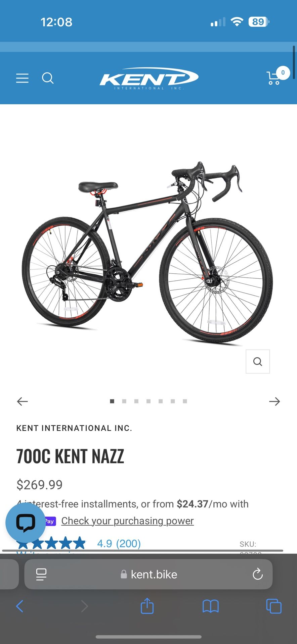Viewport: 297px width, 644px height.
Task: Tap the Safari share icon
Action: (x=147, y=606)
